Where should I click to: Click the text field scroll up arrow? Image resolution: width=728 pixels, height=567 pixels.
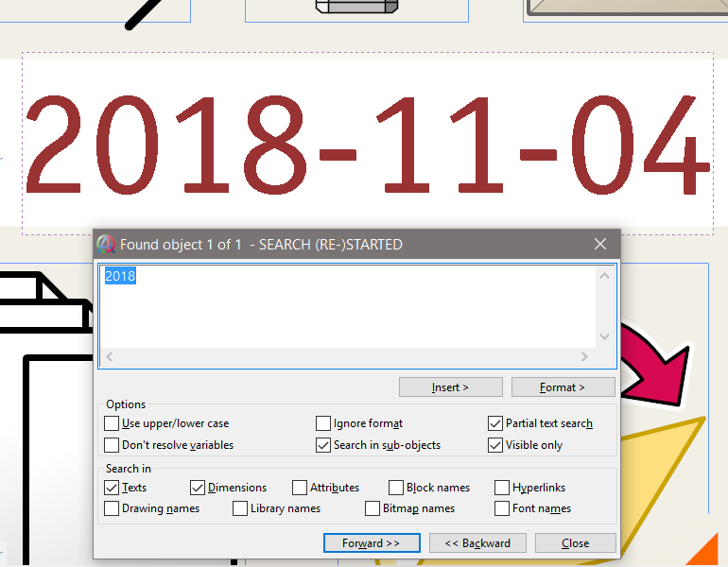click(x=604, y=276)
